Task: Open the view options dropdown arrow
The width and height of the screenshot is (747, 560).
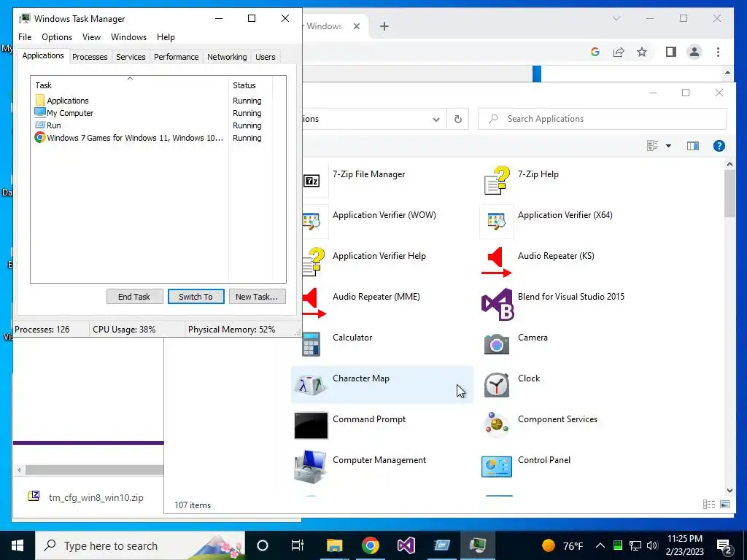Action: 668,146
